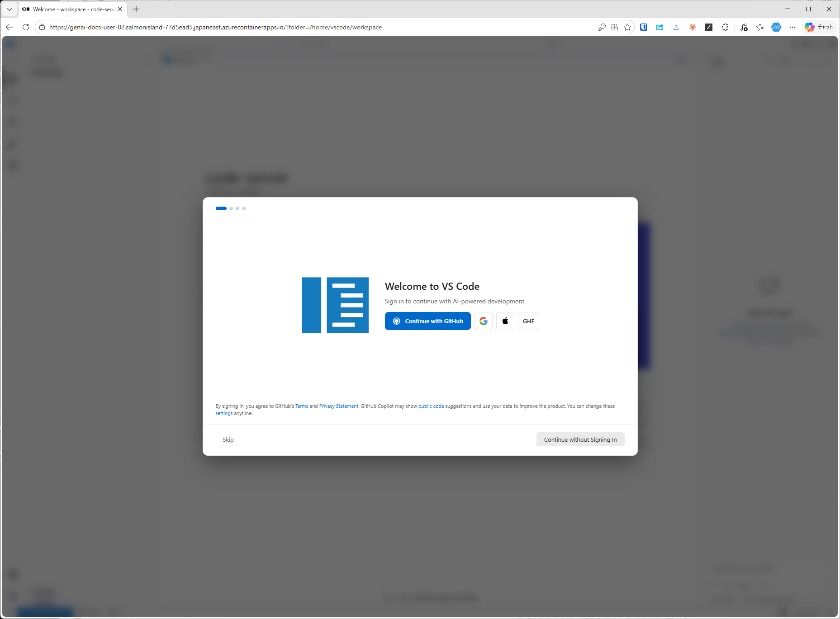Go back using the browser back arrow
Screen dimensions: 840x619
pos(9,27)
